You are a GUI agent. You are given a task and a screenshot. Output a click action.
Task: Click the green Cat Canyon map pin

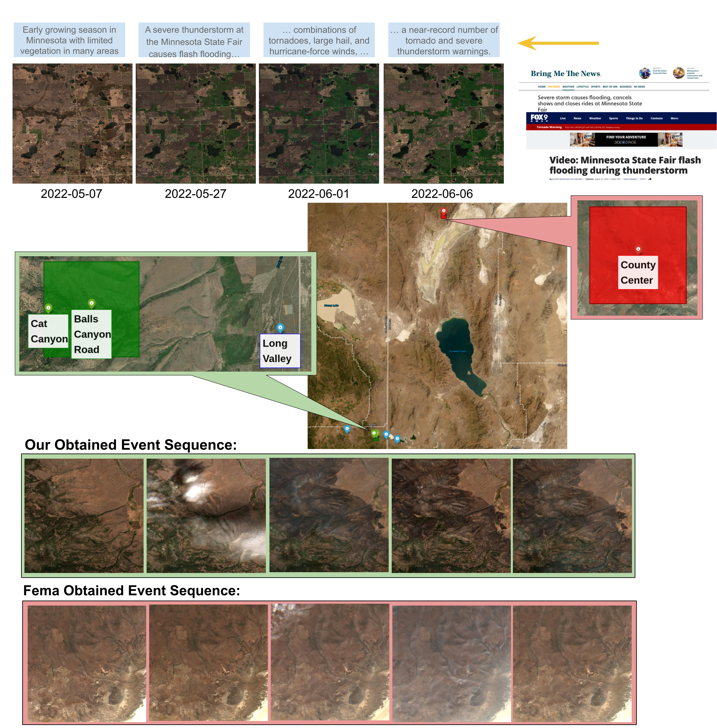tap(48, 308)
